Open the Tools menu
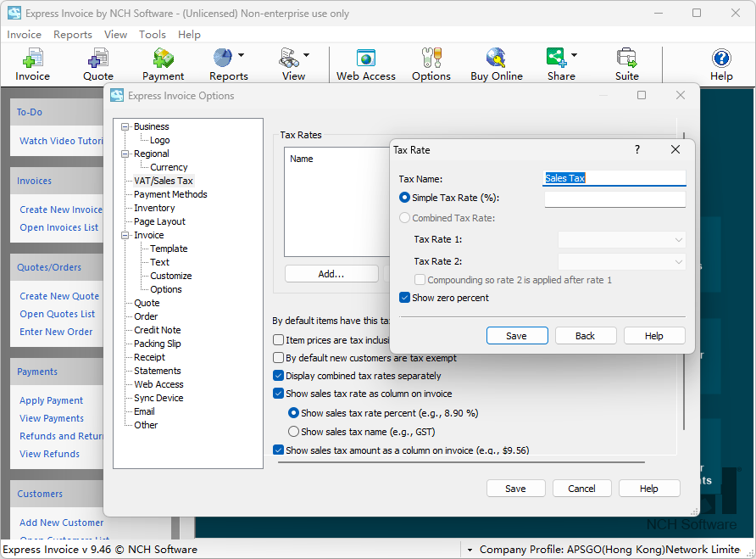This screenshot has width=756, height=559. pos(153,34)
